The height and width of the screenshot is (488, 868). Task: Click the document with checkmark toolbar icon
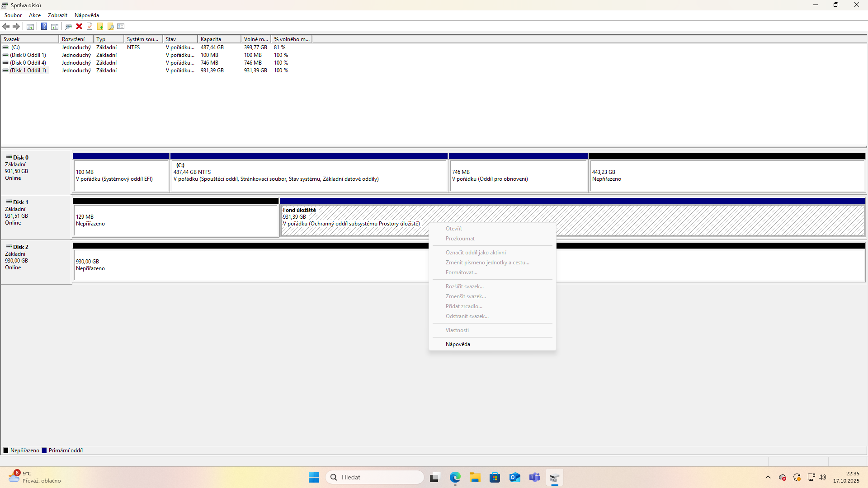click(x=90, y=26)
